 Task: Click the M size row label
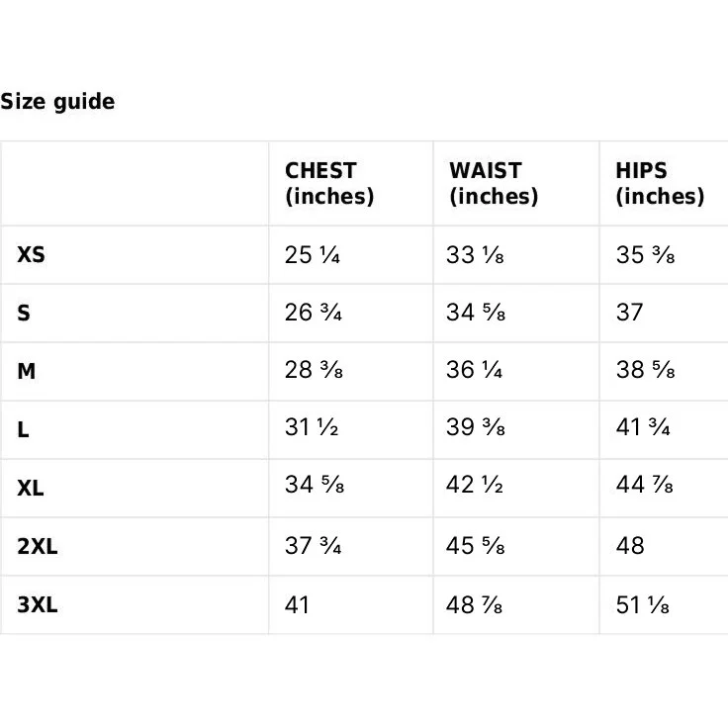pos(27,371)
